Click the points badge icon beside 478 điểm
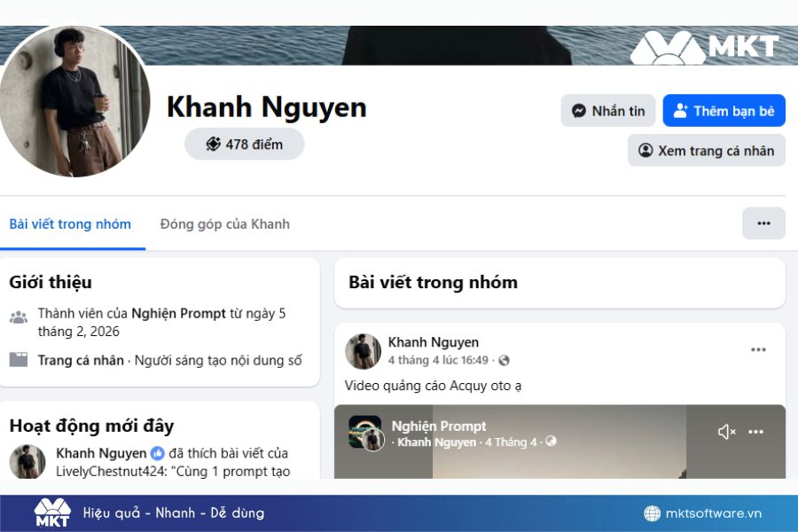 coord(213,144)
